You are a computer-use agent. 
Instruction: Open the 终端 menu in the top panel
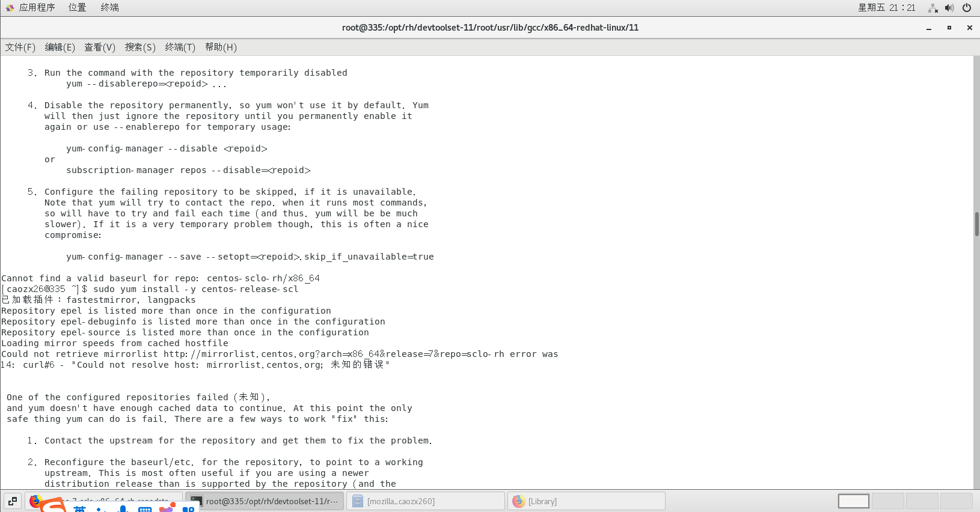coord(109,7)
